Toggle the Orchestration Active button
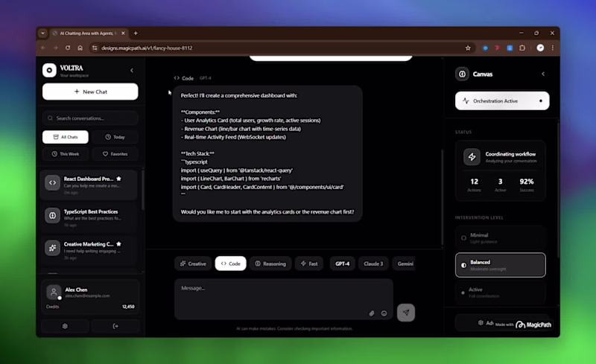This screenshot has height=364, width=596. click(x=502, y=100)
